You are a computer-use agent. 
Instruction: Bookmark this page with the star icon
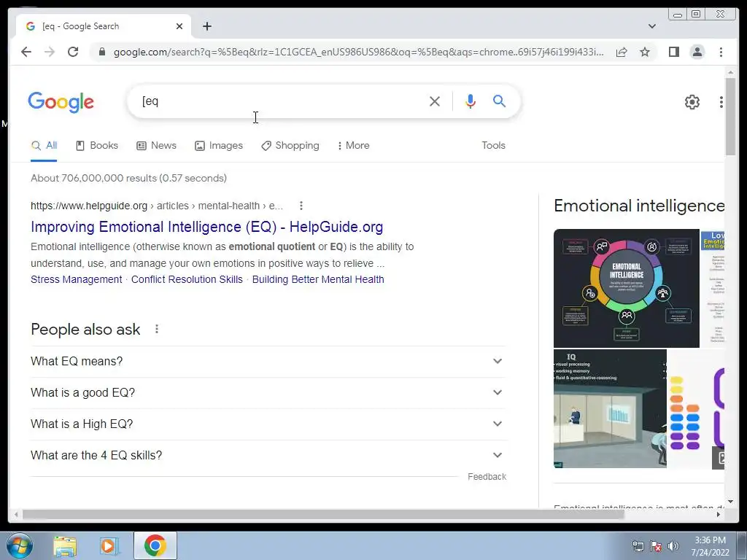click(645, 52)
